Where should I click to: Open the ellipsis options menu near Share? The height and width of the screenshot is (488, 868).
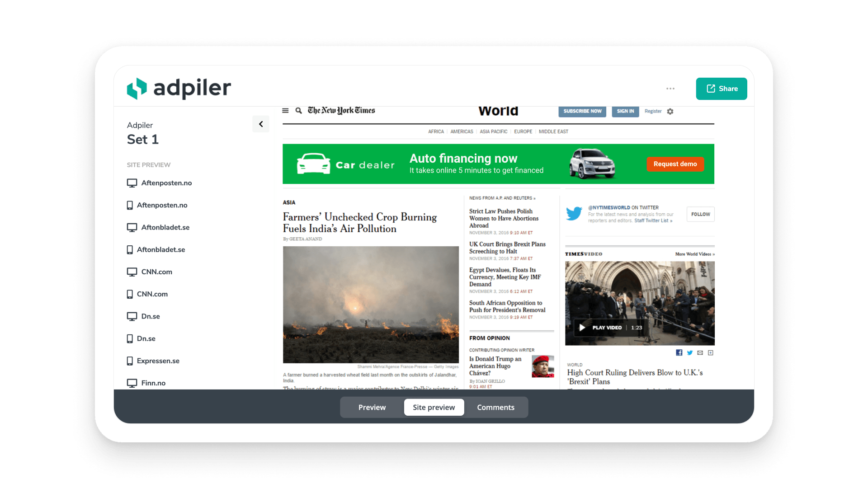pos(670,89)
